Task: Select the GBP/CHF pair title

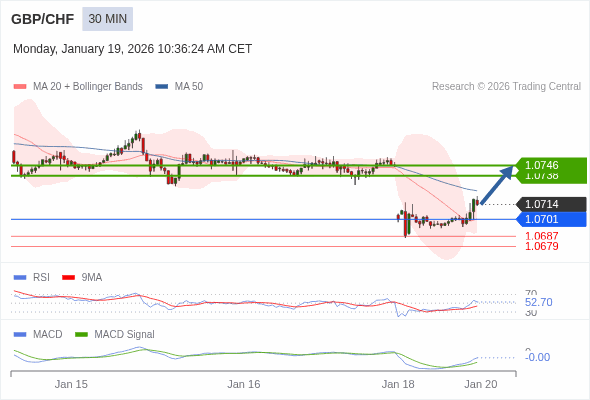Action: tap(43, 19)
